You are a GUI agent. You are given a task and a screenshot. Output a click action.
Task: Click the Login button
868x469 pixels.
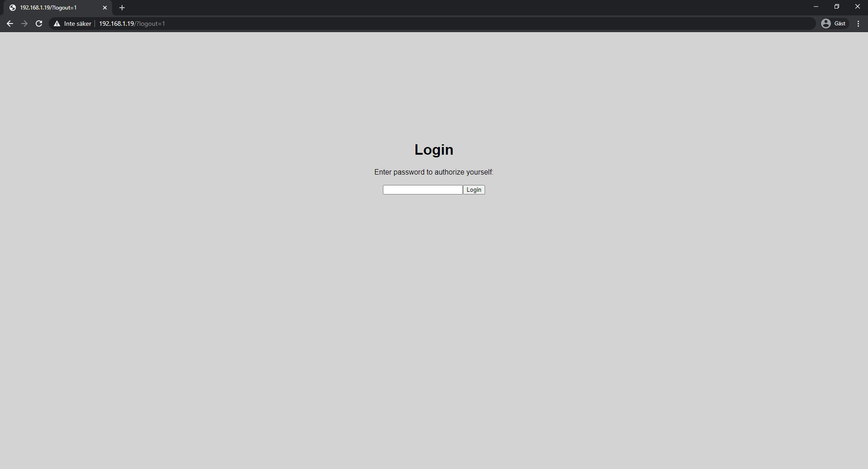(474, 190)
